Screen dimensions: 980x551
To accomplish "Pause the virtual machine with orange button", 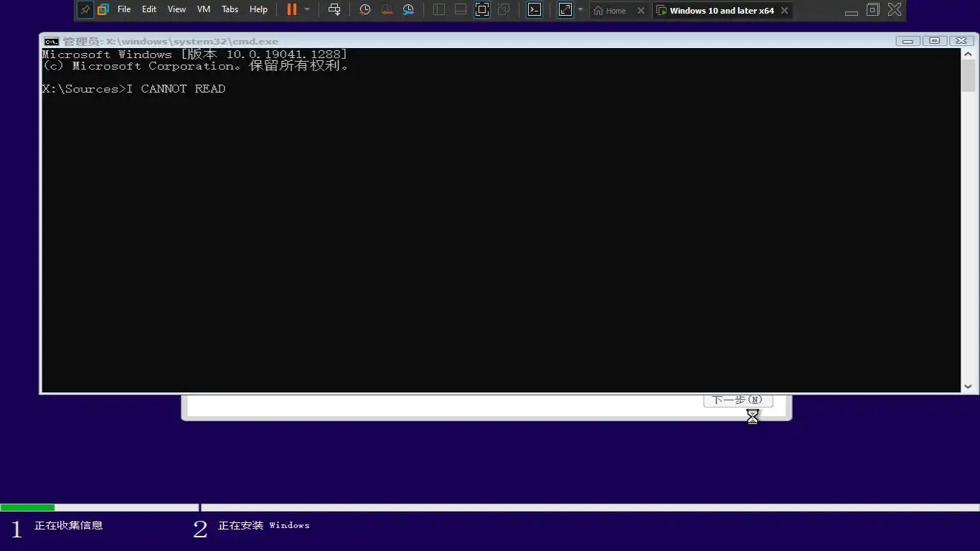I will [x=292, y=10].
